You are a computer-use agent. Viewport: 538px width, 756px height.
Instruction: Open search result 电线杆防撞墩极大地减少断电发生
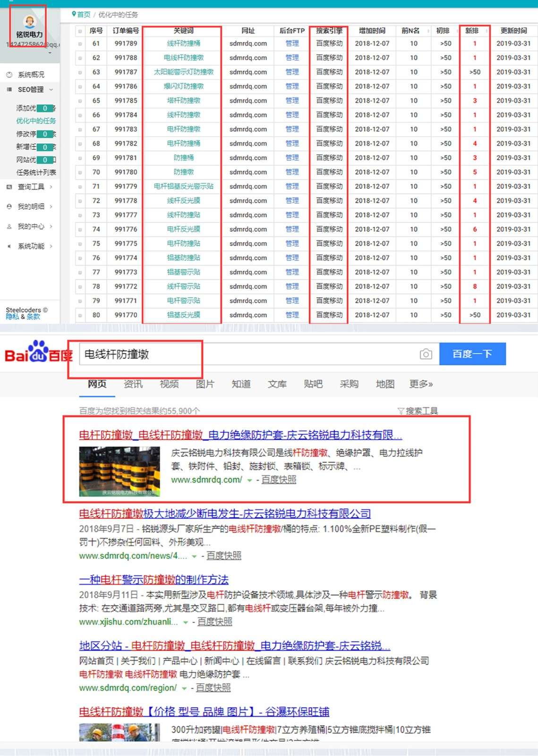tap(225, 514)
